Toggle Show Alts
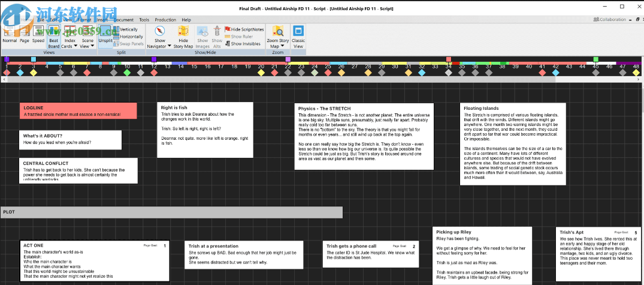Screen dimensions: 644x285 coord(217,37)
